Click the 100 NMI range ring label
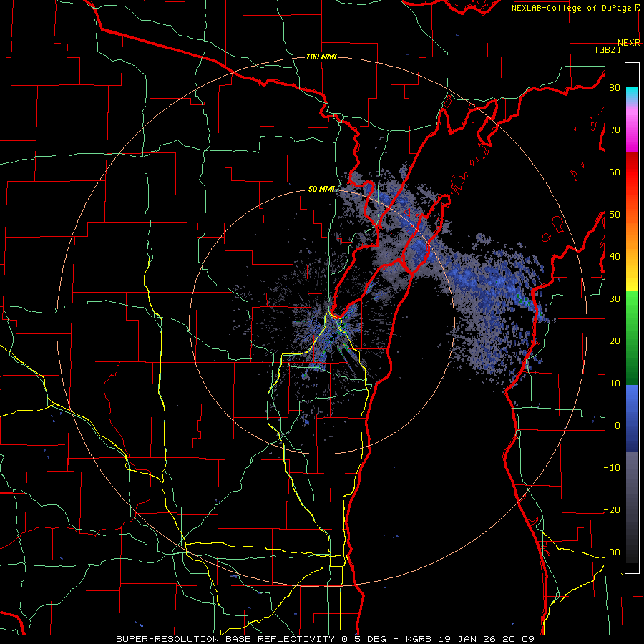The height and width of the screenshot is (644, 644). 321,57
